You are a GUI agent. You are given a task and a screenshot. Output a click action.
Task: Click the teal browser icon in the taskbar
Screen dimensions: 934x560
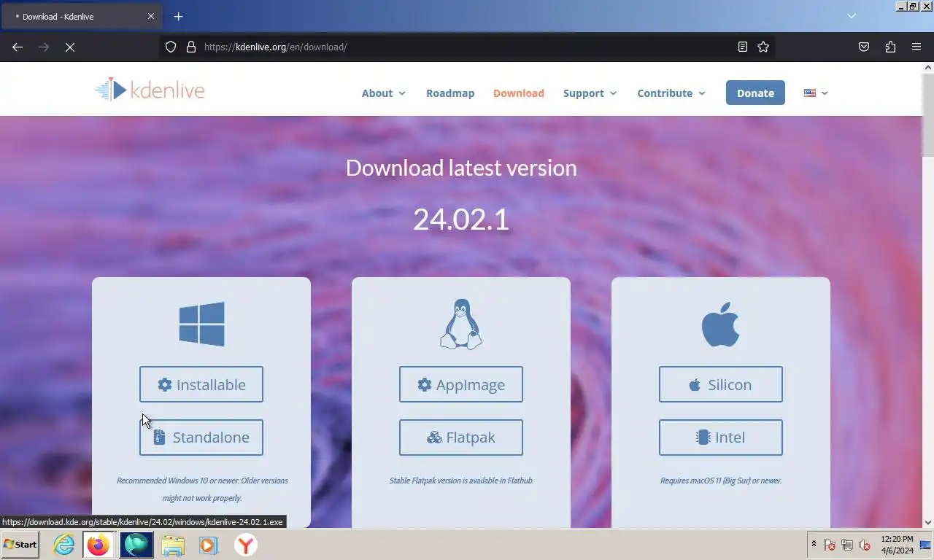point(136,545)
